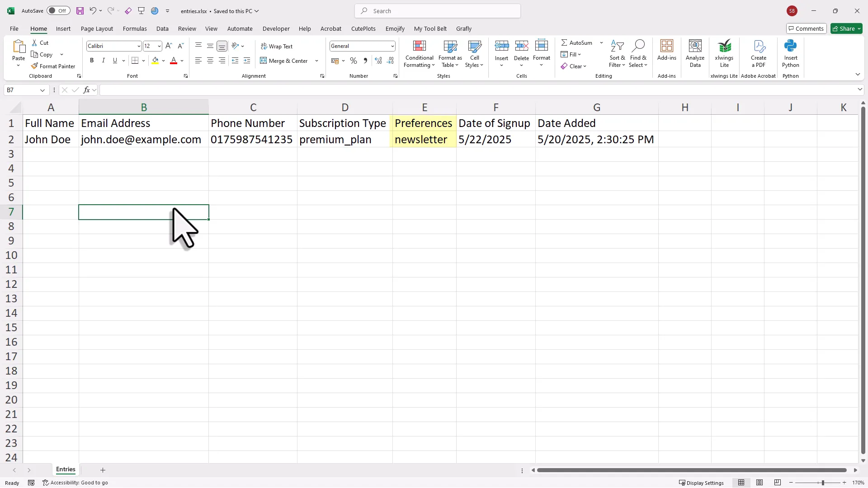
Task: Toggle Italic formatting
Action: 104,61
